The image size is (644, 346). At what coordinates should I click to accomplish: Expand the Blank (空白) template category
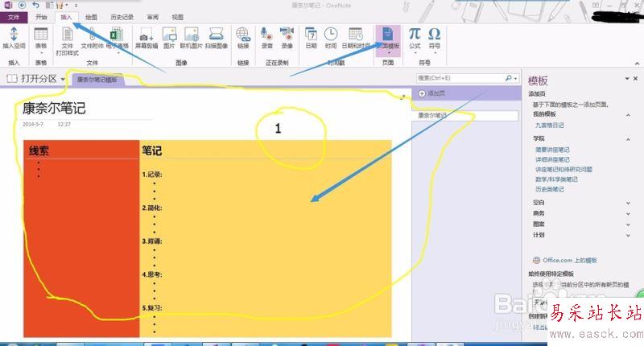tap(628, 203)
